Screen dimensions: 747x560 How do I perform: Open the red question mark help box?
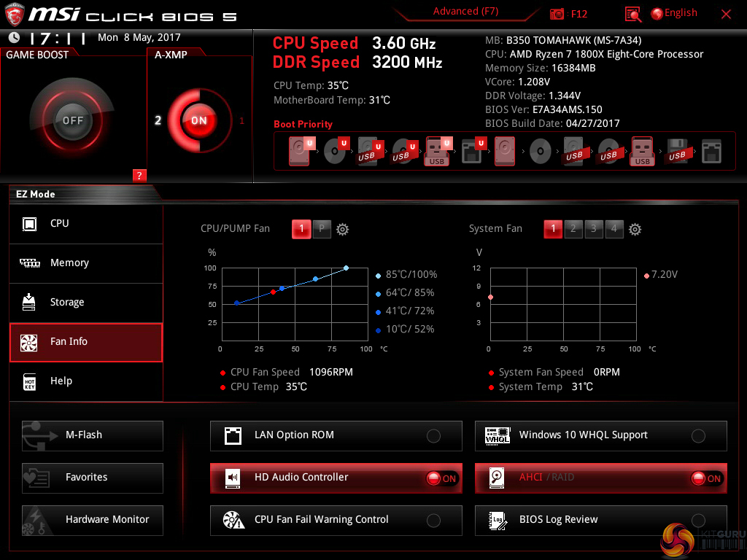point(139,175)
